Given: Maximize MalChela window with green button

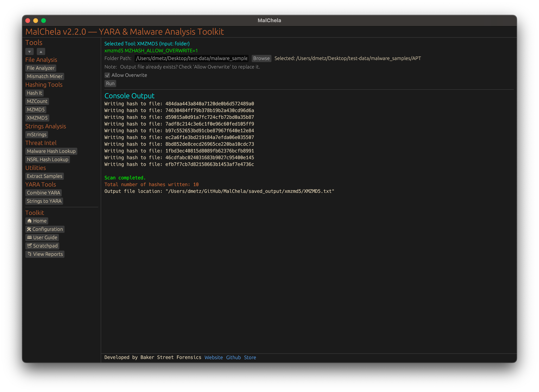Looking at the screenshot, I should (44, 21).
